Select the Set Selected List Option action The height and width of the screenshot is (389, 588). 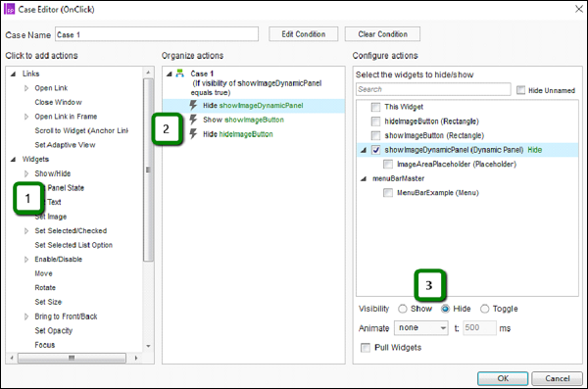[x=73, y=245]
